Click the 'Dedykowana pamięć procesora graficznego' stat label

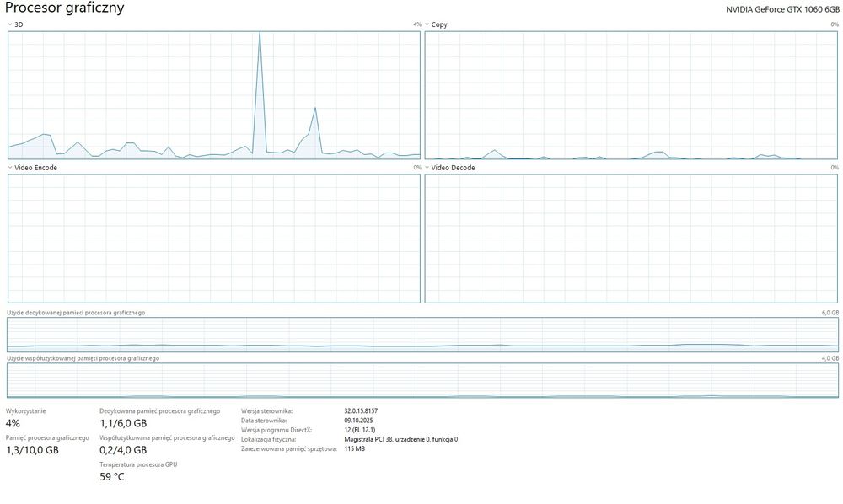[x=159, y=411]
